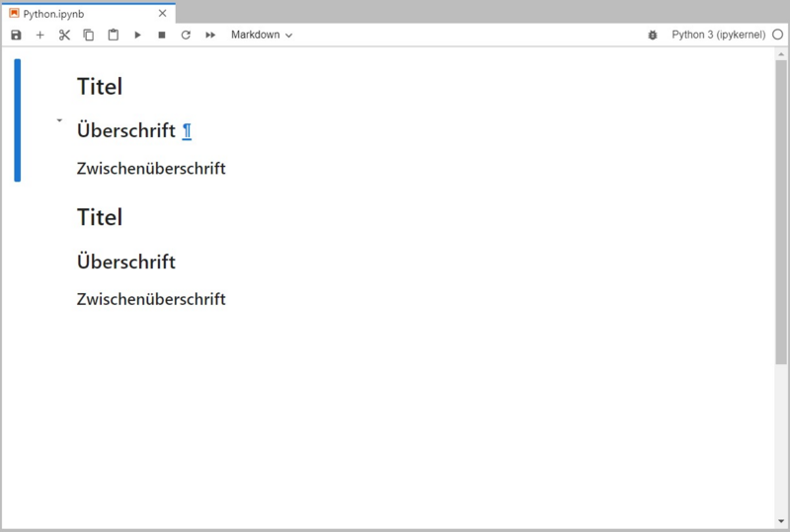The width and height of the screenshot is (790, 532).
Task: Select the first Zwischenüberschrift text
Action: tap(151, 168)
